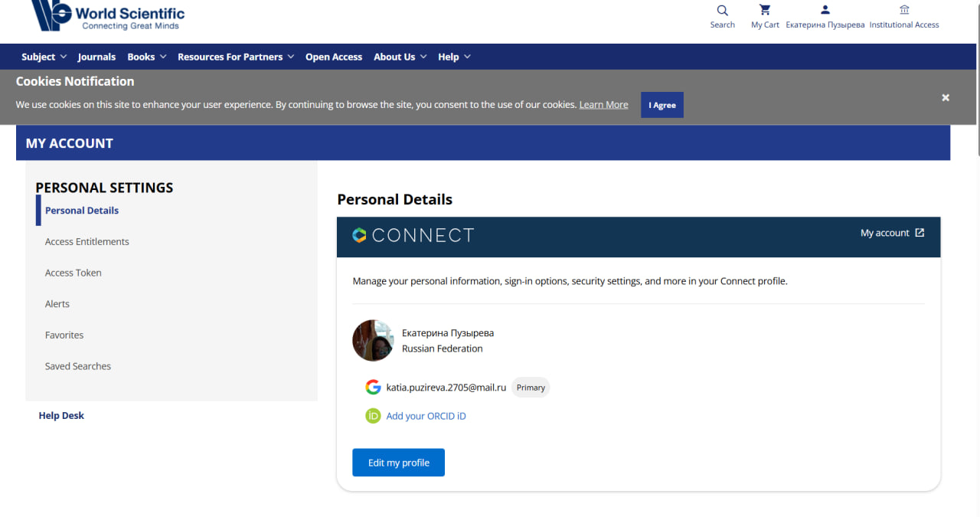The height and width of the screenshot is (517, 980).
Task: Dismiss the cookies notification with X
Action: 946,97
